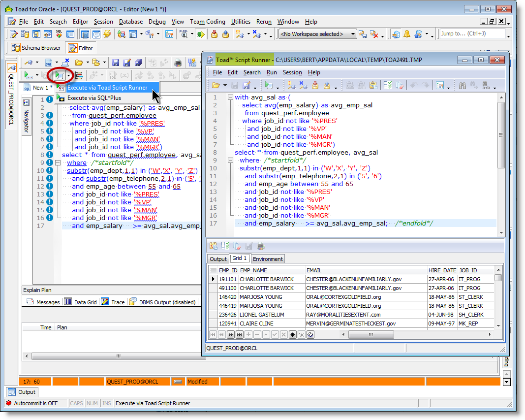The height and width of the screenshot is (420, 525).
Task: Open the No Workspace selected combo box
Action: pyautogui.click(x=317, y=34)
